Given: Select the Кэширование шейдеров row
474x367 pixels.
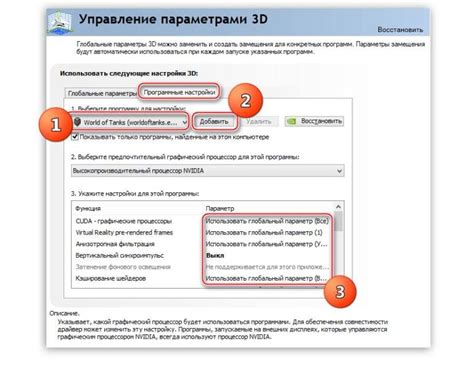Looking at the screenshot, I should [x=203, y=278].
